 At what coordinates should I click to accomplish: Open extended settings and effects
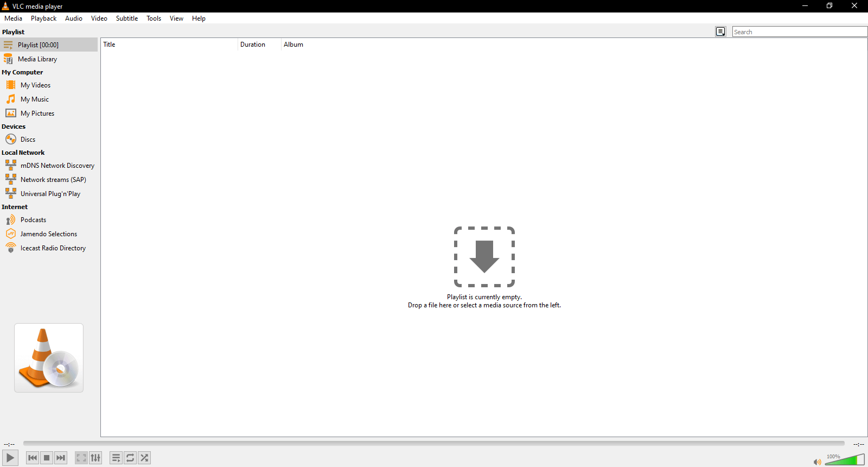pos(95,458)
